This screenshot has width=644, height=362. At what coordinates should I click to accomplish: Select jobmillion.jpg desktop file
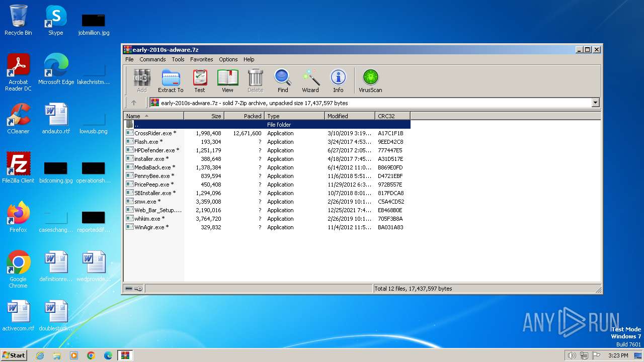click(x=94, y=23)
